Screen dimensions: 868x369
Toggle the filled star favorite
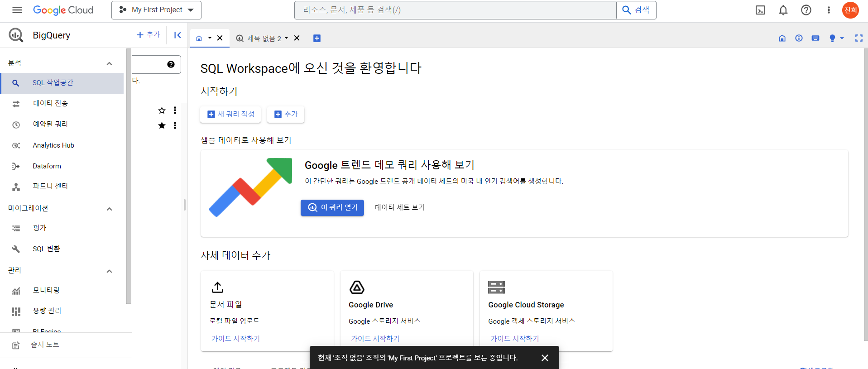[162, 125]
